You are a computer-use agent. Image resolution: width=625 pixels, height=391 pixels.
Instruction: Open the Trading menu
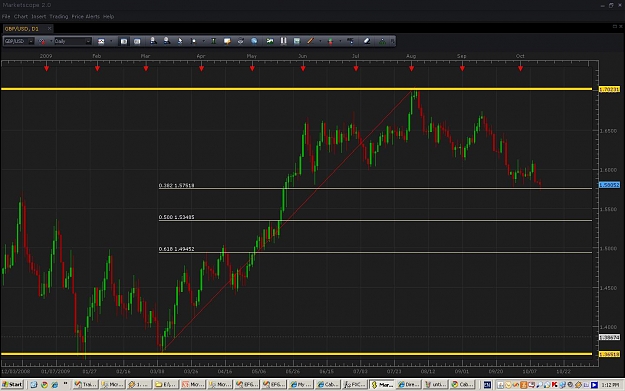[59, 16]
